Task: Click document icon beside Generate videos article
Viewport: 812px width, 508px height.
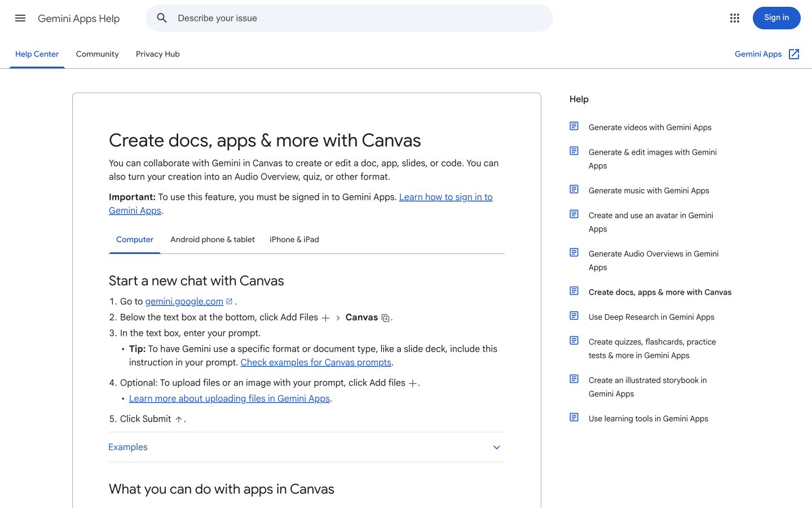Action: (574, 126)
